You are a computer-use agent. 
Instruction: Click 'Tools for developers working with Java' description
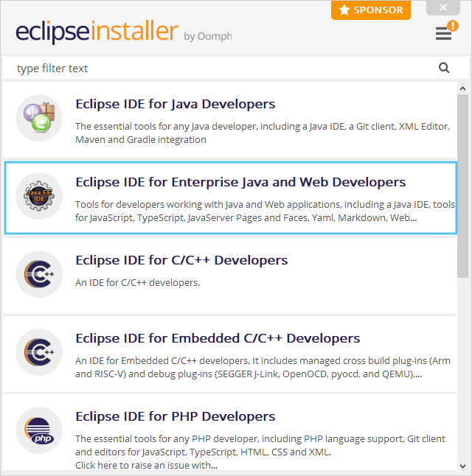[265, 211]
